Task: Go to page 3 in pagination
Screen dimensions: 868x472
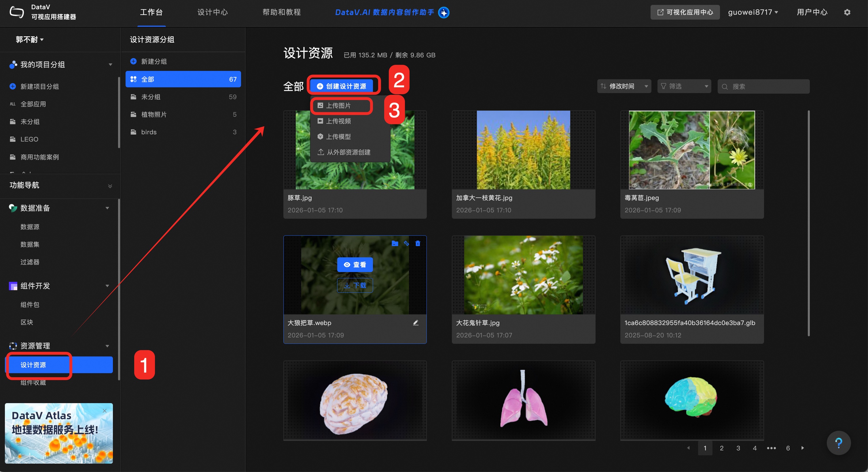Action: pos(738,448)
